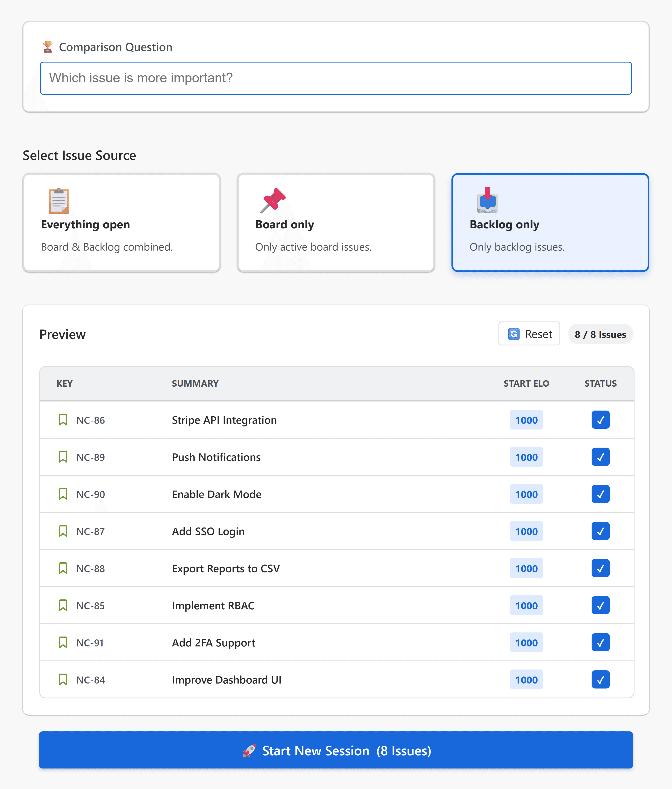
Task: Click the clipboard icon on Everything open card
Action: pyautogui.click(x=59, y=201)
